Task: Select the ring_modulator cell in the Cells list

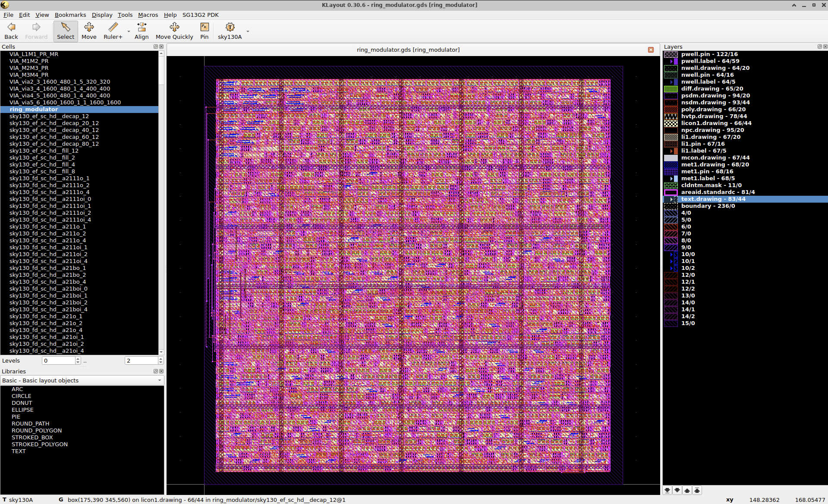Action: [x=34, y=109]
